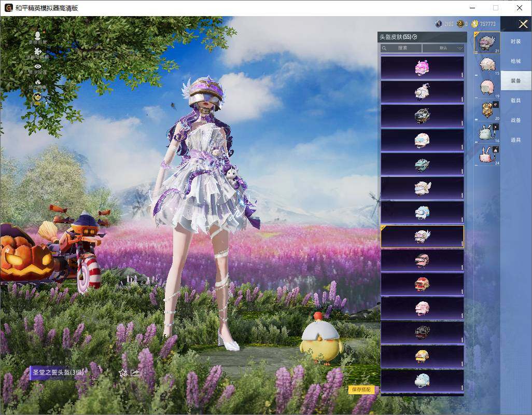The width and height of the screenshot is (532, 415).
Task: Select the highlighted purple winged helmet row
Action: pos(422,237)
